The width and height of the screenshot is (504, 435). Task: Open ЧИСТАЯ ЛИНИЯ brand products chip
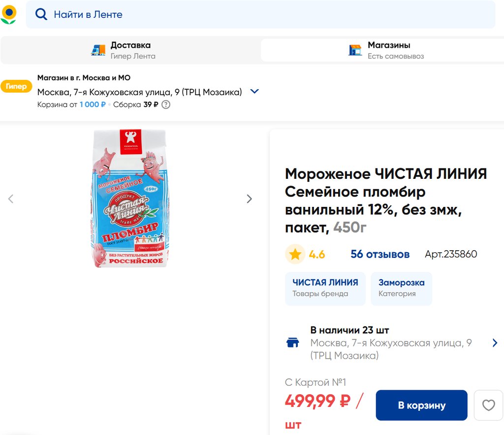coord(325,288)
